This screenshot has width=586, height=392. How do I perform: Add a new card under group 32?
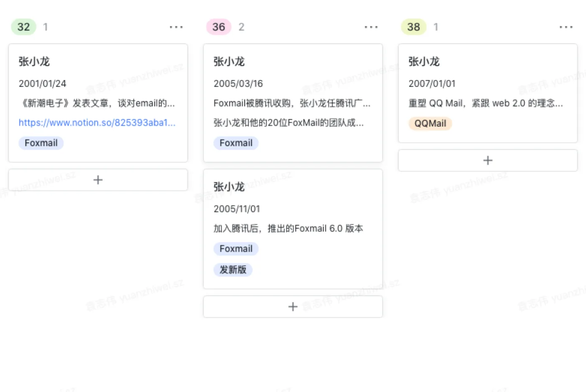[x=98, y=180]
